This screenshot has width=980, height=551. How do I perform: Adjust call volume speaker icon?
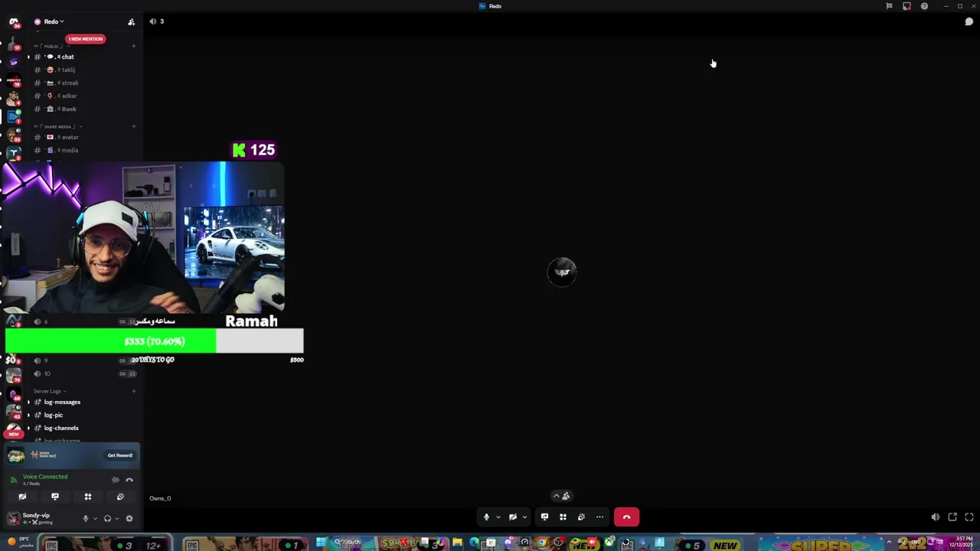(935, 517)
